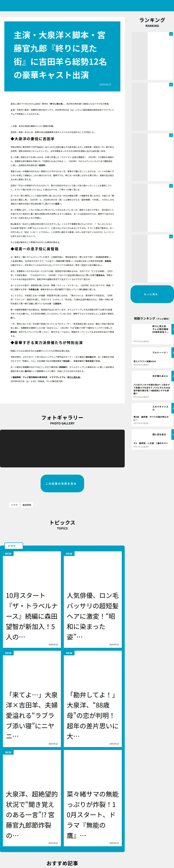Open topic 「勘弁してよ!」大泉洋、88歳母
Image resolution: width=174 pixels, height=868 pixels.
pyautogui.click(x=93, y=699)
